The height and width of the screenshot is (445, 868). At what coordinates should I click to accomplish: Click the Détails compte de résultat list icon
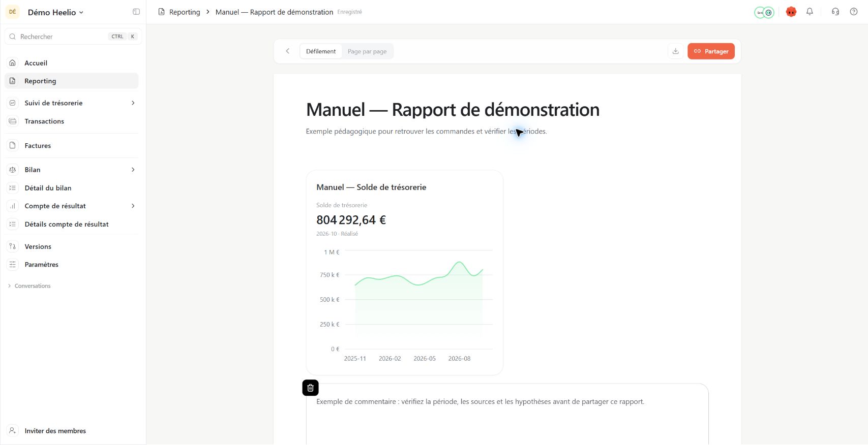click(13, 224)
